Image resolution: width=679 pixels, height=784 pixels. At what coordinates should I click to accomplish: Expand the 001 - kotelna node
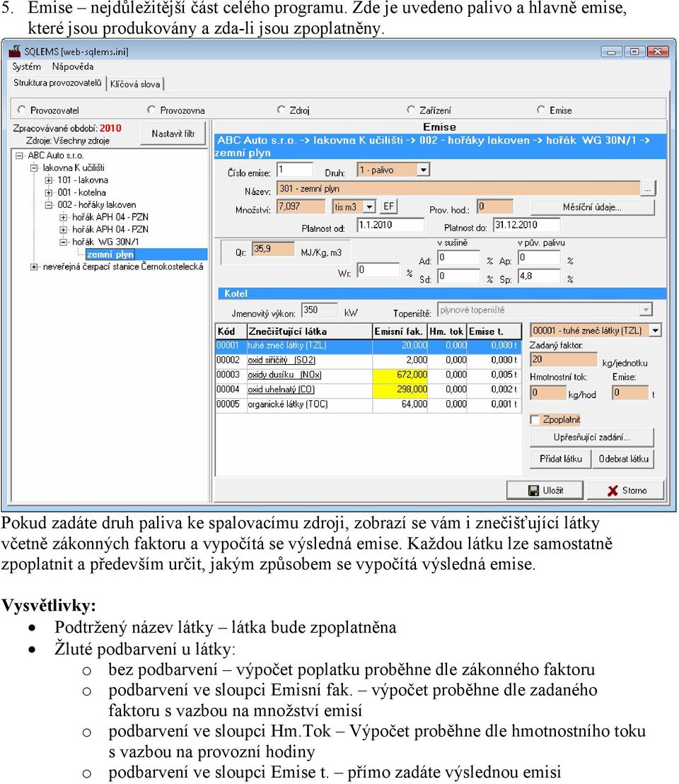[x=49, y=192]
